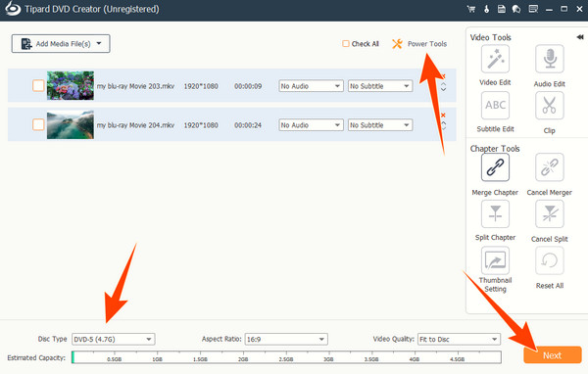Click the orange Next button

coord(553,354)
